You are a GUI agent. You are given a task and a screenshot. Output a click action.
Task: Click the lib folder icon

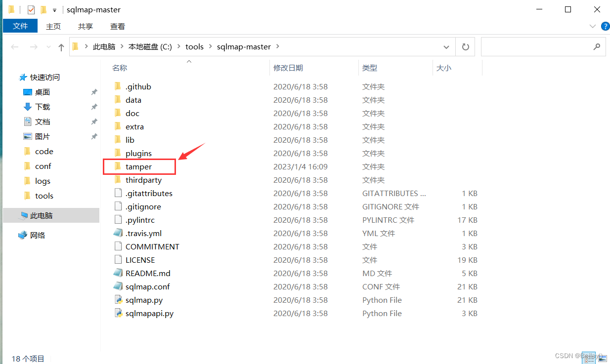pyautogui.click(x=118, y=140)
